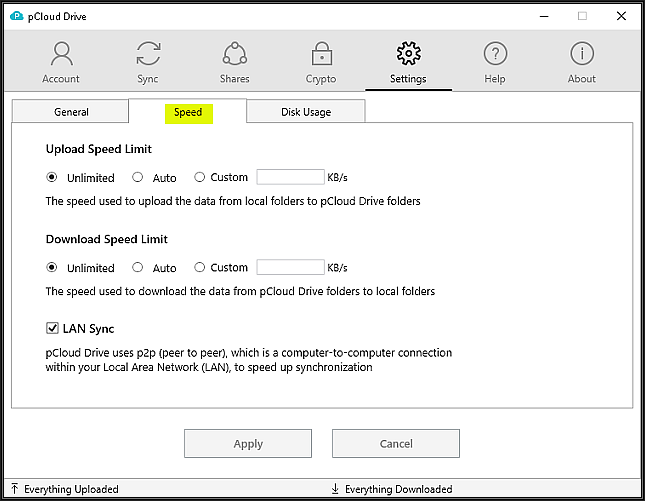The width and height of the screenshot is (645, 501).
Task: Click the Apply button
Action: click(x=248, y=443)
